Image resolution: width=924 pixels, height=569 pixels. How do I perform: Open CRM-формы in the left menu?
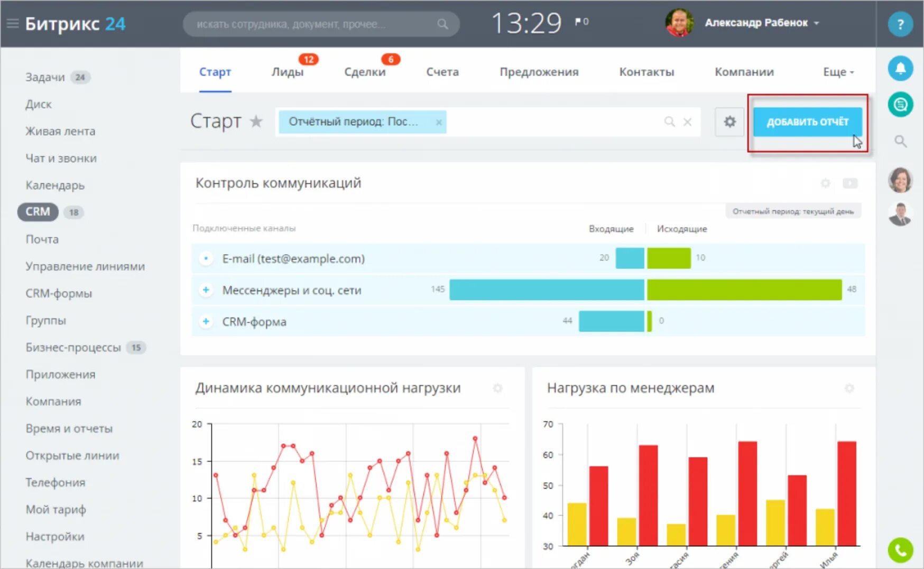point(59,293)
